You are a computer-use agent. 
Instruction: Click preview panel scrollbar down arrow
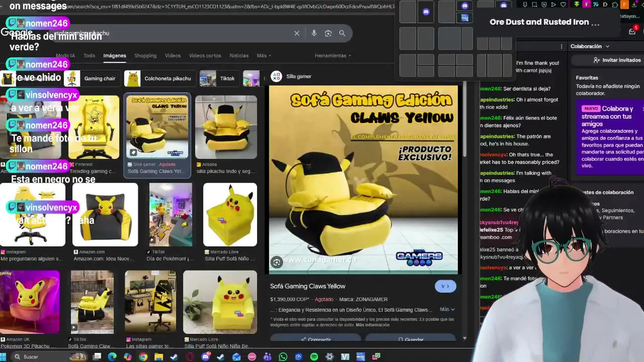(x=464, y=338)
